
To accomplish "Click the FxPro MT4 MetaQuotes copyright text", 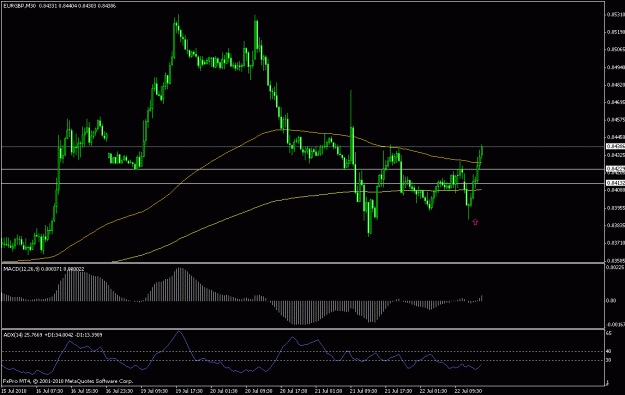I will pyautogui.click(x=68, y=381).
